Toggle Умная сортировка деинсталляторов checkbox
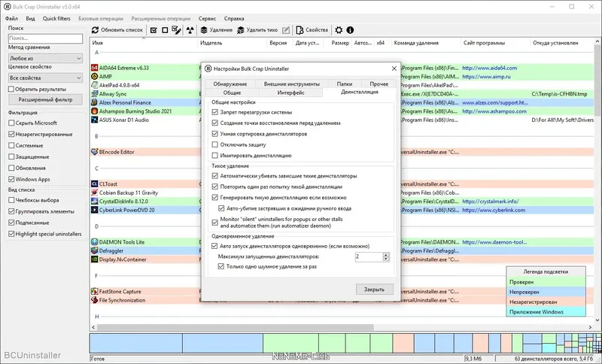The height and width of the screenshot is (364, 602). click(215, 134)
